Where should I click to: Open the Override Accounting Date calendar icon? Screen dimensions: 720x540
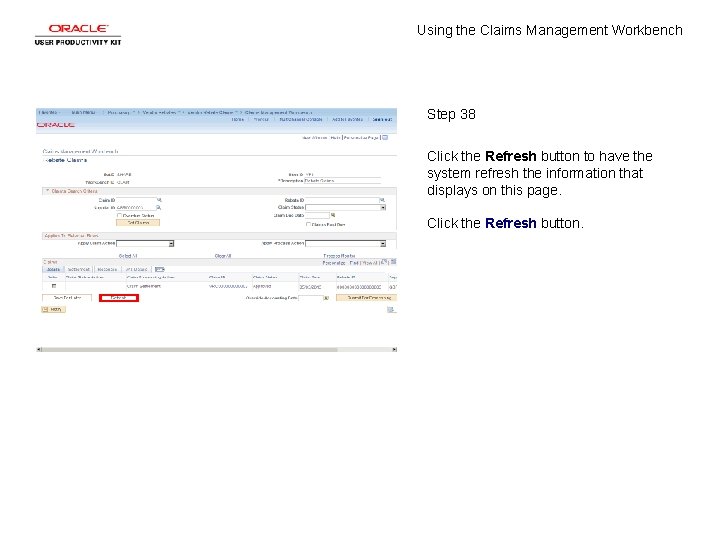[326, 298]
